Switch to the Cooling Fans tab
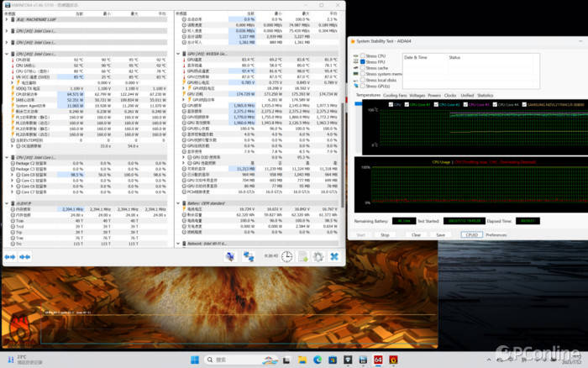This screenshot has height=368, width=588. [x=395, y=95]
